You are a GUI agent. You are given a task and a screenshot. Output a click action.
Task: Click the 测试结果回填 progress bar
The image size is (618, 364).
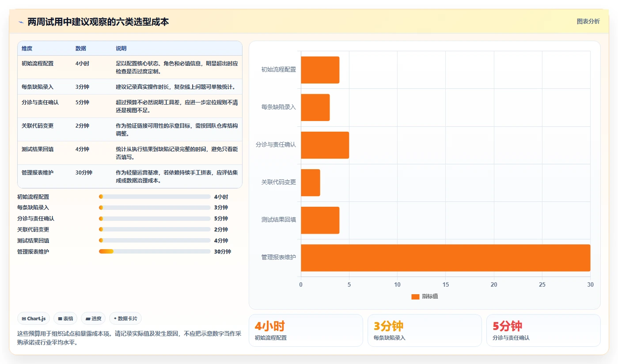(x=155, y=241)
